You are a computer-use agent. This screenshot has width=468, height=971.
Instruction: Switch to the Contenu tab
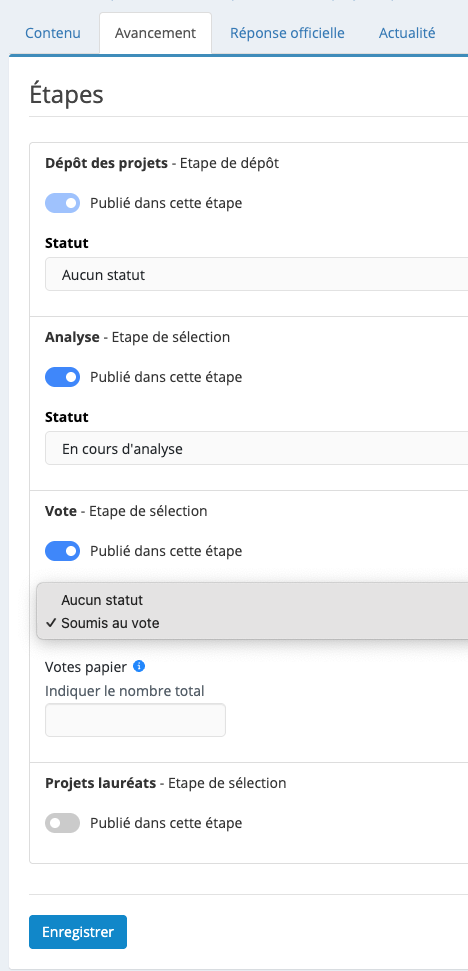point(54,33)
